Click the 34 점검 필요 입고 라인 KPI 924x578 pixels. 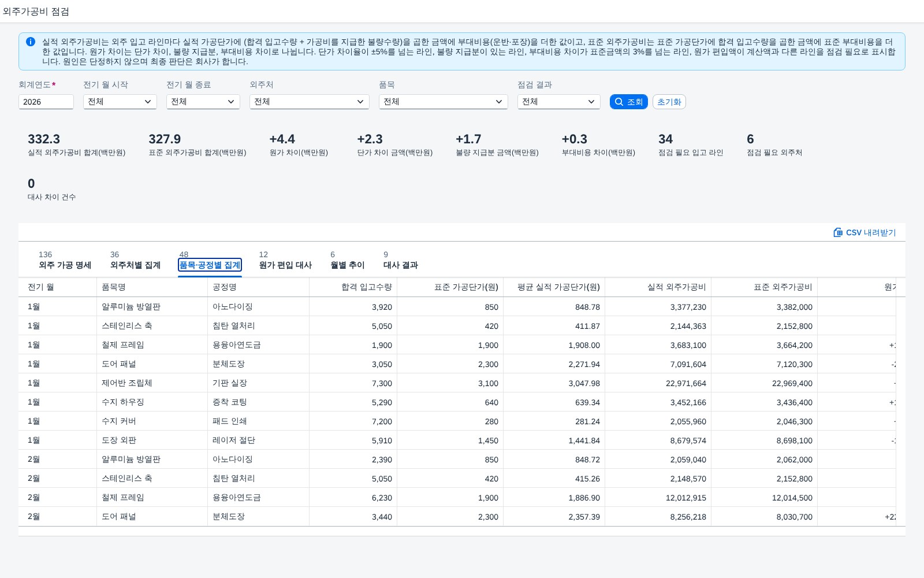[691, 144]
